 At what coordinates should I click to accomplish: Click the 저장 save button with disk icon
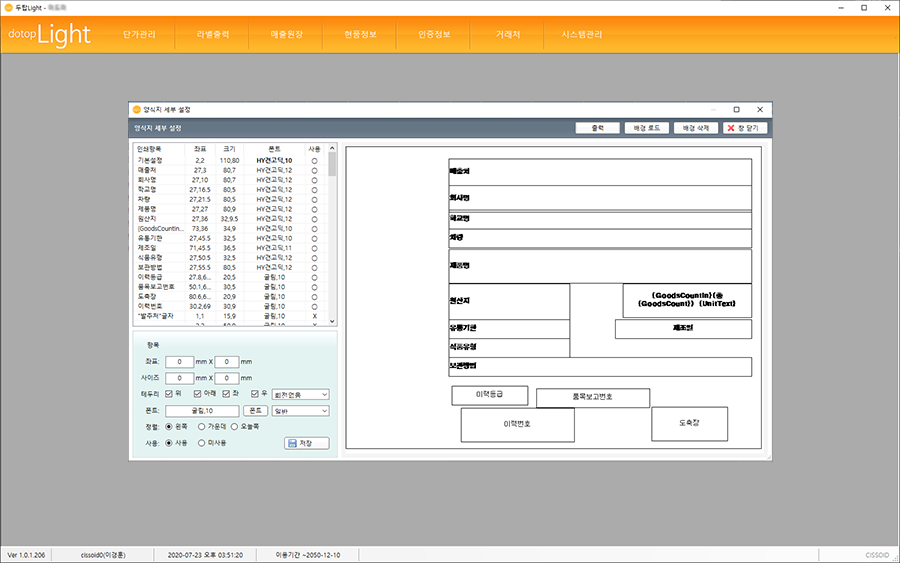click(x=306, y=443)
